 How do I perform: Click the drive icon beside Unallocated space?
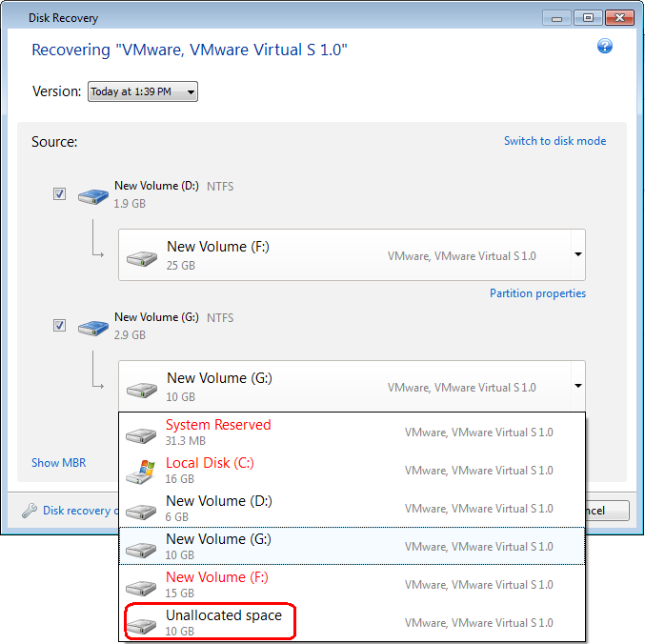coord(141,626)
